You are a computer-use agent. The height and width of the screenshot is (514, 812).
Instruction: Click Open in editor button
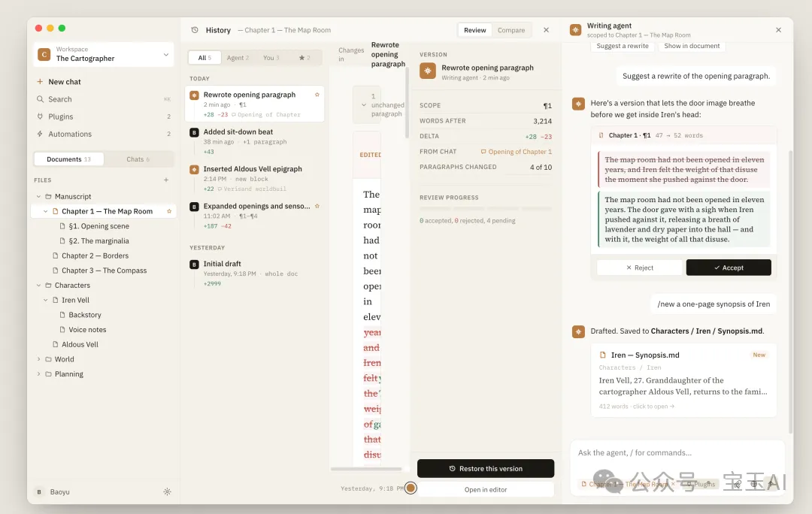486,490
